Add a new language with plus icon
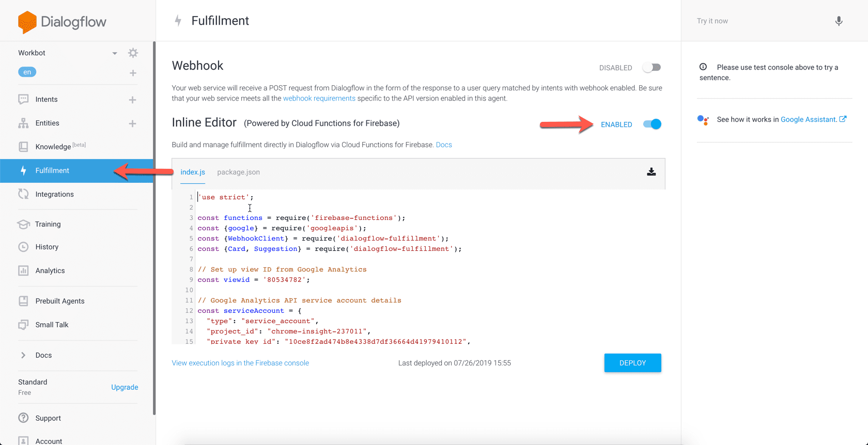868x445 pixels. [133, 73]
